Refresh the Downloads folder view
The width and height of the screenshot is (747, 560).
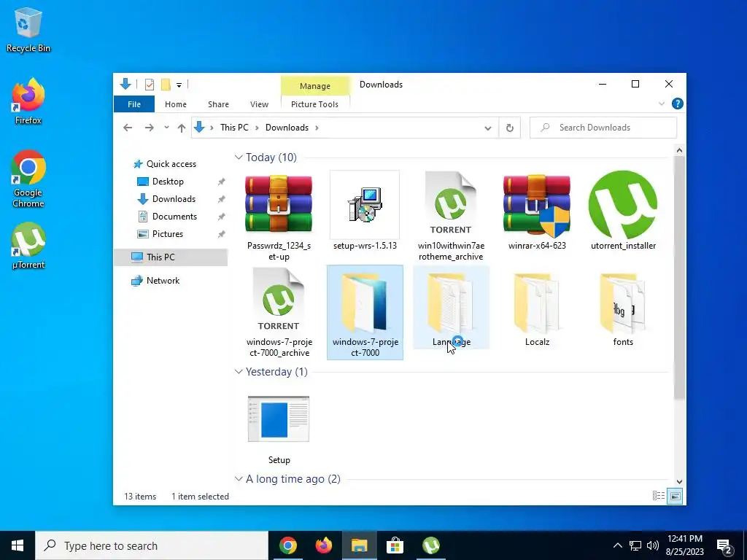tap(509, 128)
